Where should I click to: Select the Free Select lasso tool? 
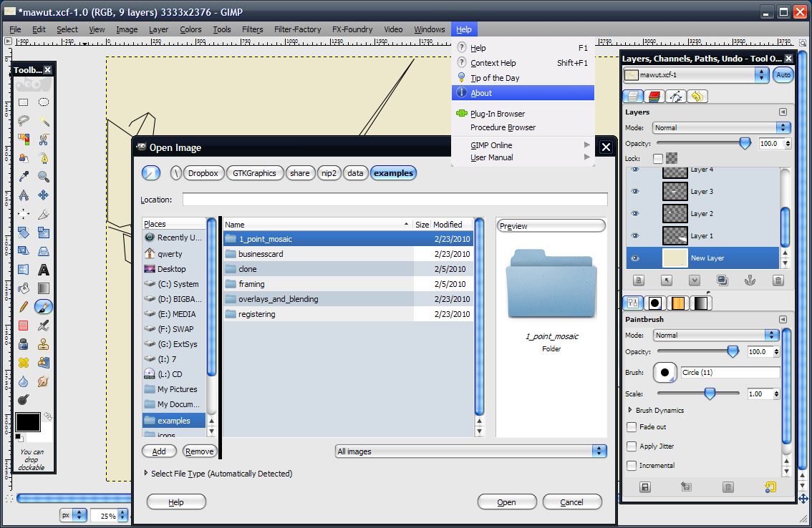[24, 121]
